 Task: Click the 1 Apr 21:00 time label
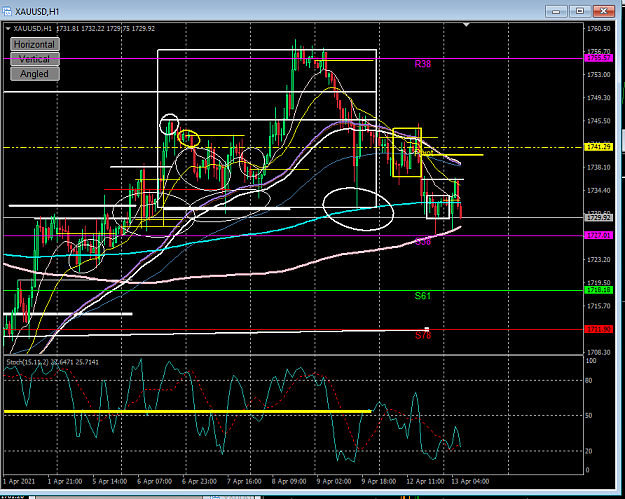coord(65,481)
